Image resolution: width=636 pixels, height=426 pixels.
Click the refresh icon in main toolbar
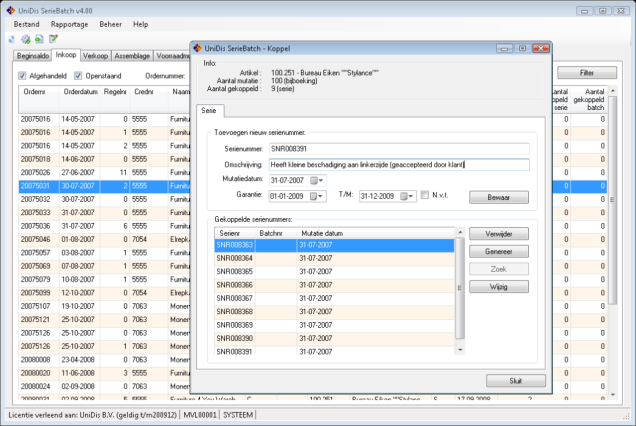click(12, 39)
